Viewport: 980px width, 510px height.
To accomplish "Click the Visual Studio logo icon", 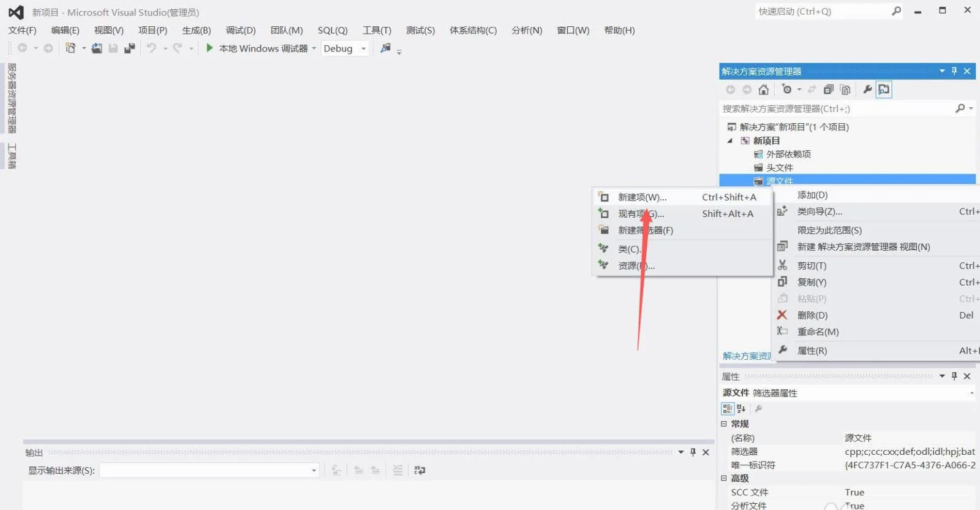I will pyautogui.click(x=16, y=12).
